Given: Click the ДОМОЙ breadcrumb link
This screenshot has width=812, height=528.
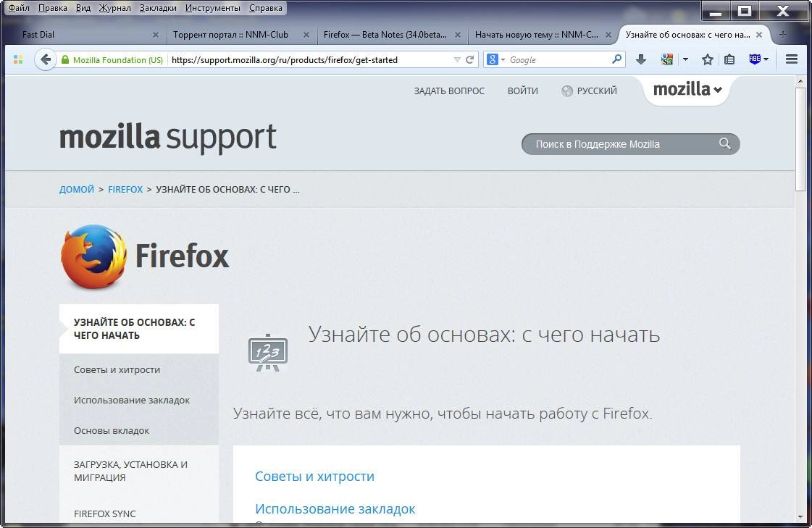Looking at the screenshot, I should [x=77, y=190].
